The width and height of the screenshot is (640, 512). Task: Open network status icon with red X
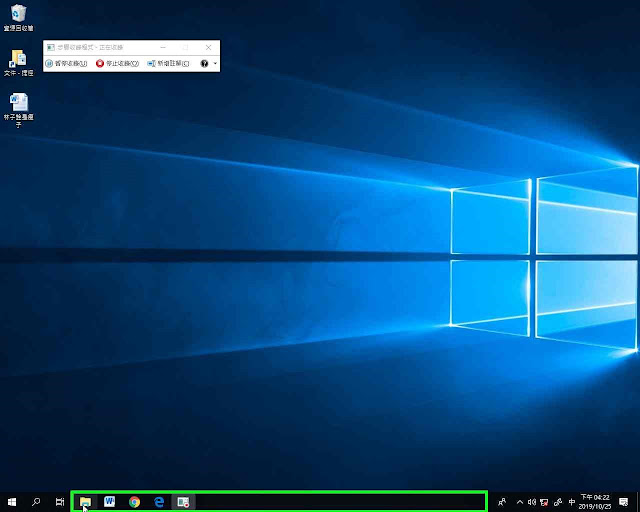(544, 502)
